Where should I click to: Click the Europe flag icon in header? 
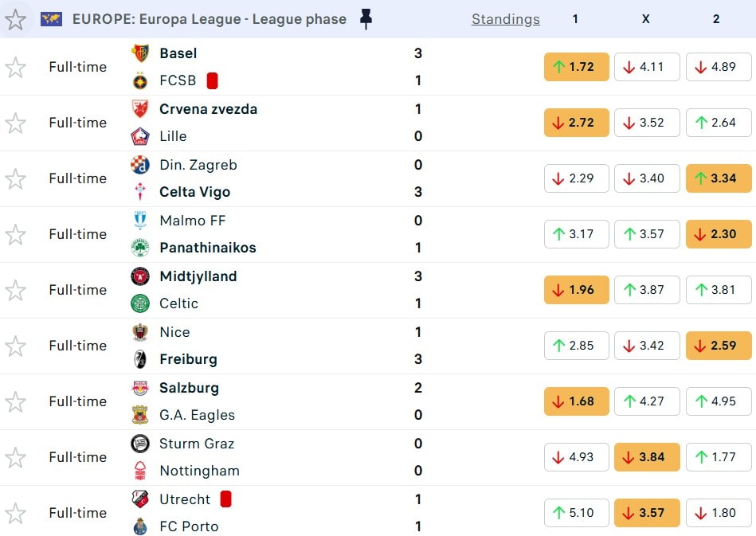52,19
